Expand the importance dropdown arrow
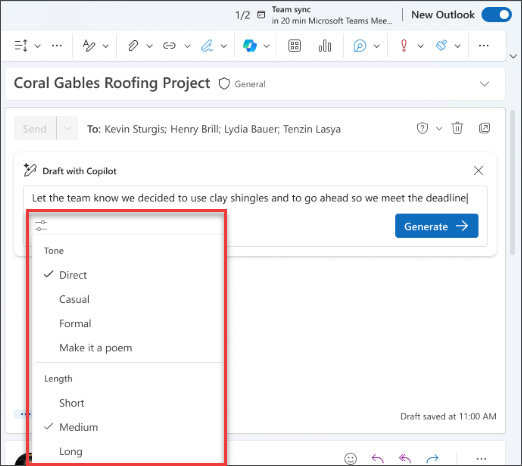 point(421,46)
